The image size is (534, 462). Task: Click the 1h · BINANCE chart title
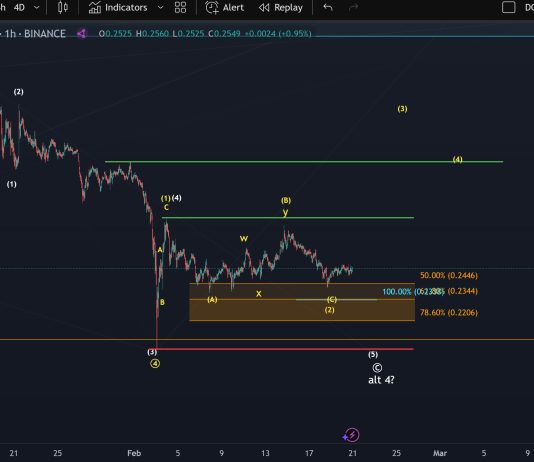pyautogui.click(x=35, y=34)
